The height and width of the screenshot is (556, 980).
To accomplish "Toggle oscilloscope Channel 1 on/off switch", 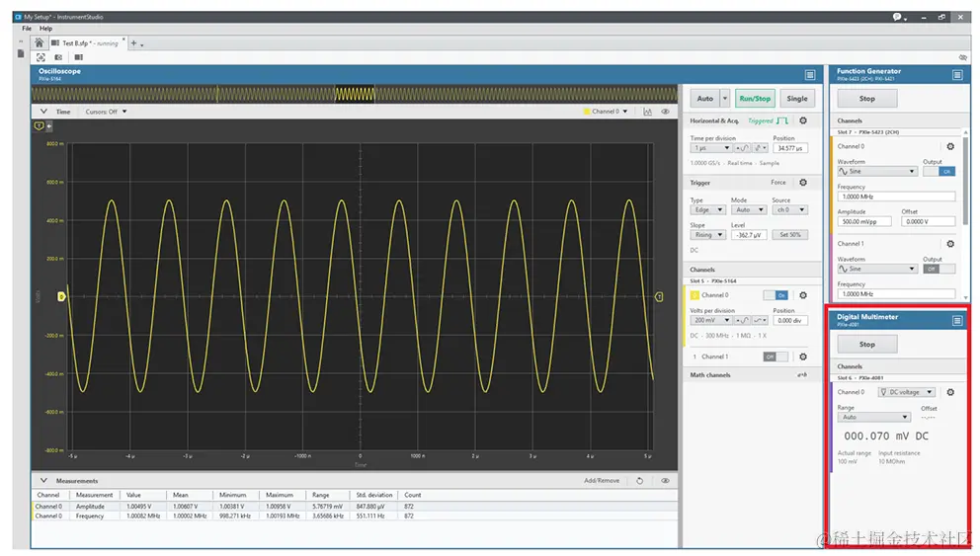I will [776, 357].
